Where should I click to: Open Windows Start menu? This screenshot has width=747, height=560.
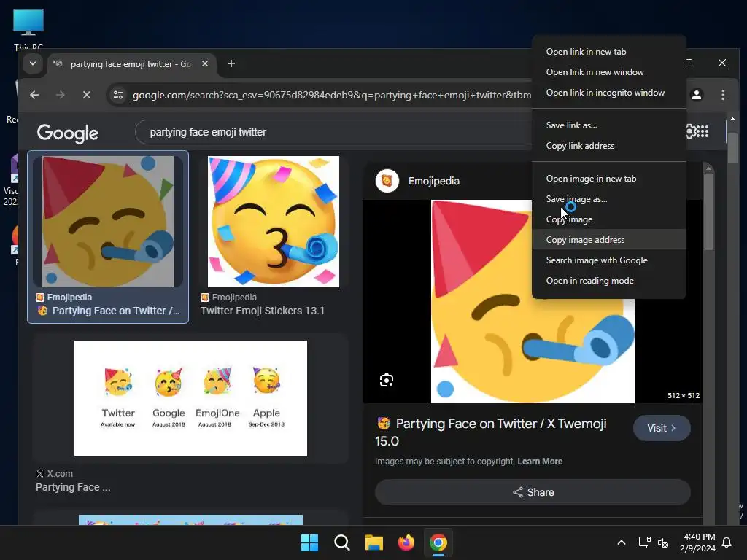(309, 542)
